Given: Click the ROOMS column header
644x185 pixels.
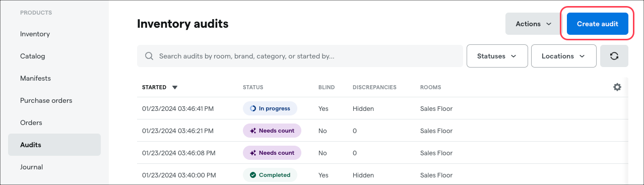Looking at the screenshot, I should [430, 87].
